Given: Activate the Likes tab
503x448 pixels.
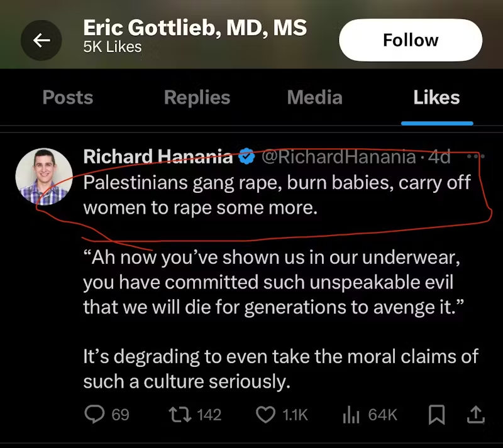Looking at the screenshot, I should [x=436, y=97].
